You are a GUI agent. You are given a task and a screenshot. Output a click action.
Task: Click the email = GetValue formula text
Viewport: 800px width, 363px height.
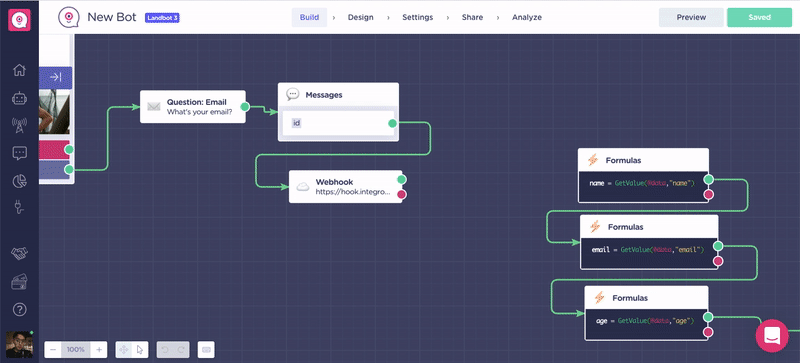pyautogui.click(x=648, y=250)
